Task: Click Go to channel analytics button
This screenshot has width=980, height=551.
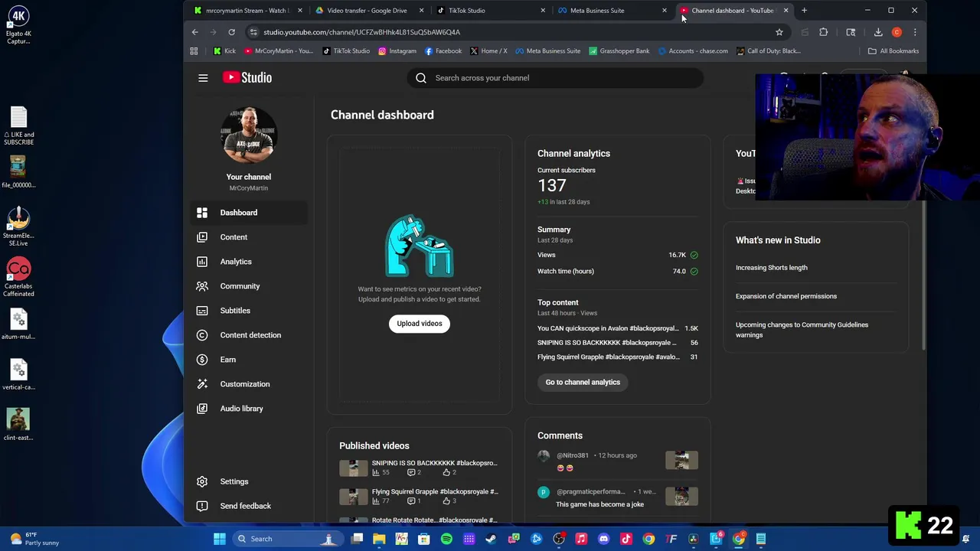Action: pyautogui.click(x=583, y=382)
